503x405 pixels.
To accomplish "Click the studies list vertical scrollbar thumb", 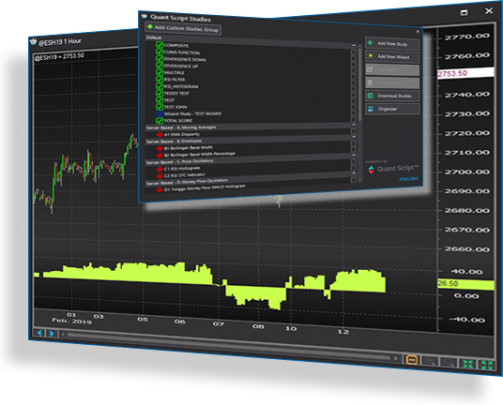I will (x=360, y=86).
